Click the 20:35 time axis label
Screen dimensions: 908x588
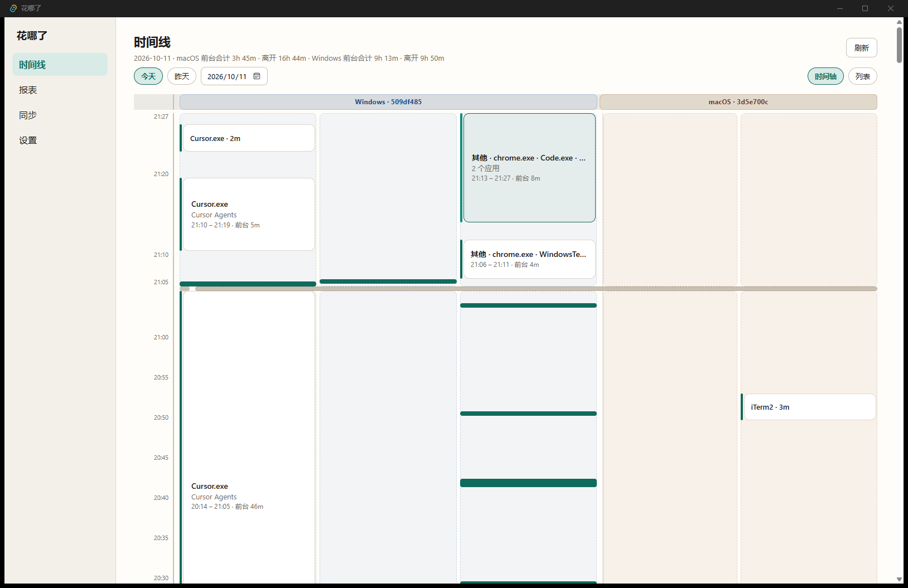coord(161,538)
